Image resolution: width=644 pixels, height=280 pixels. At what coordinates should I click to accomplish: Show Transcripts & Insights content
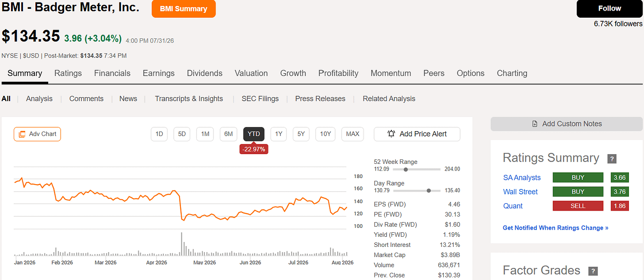tap(189, 98)
